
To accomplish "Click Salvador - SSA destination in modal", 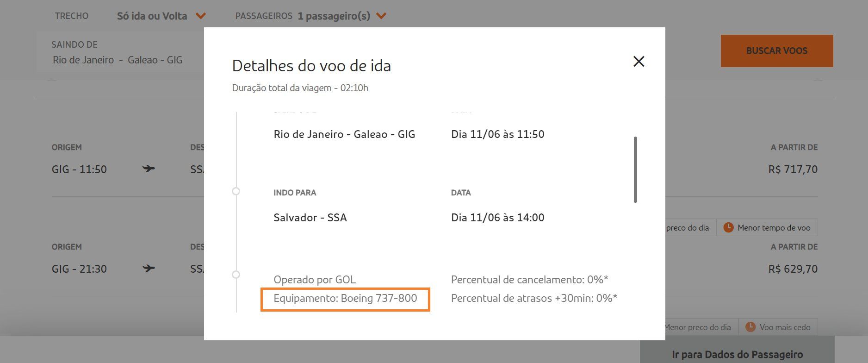I will [x=310, y=218].
